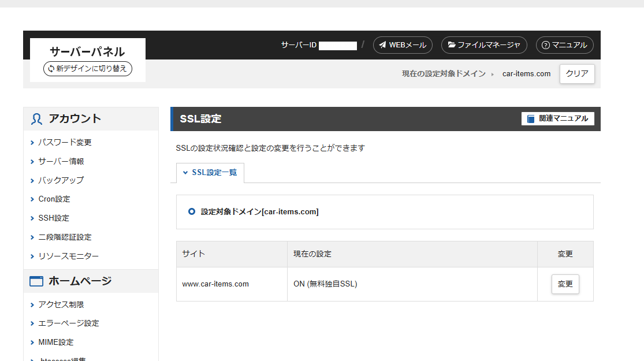
Task: Open パスワード変更 in the sidebar
Action: (x=65, y=143)
